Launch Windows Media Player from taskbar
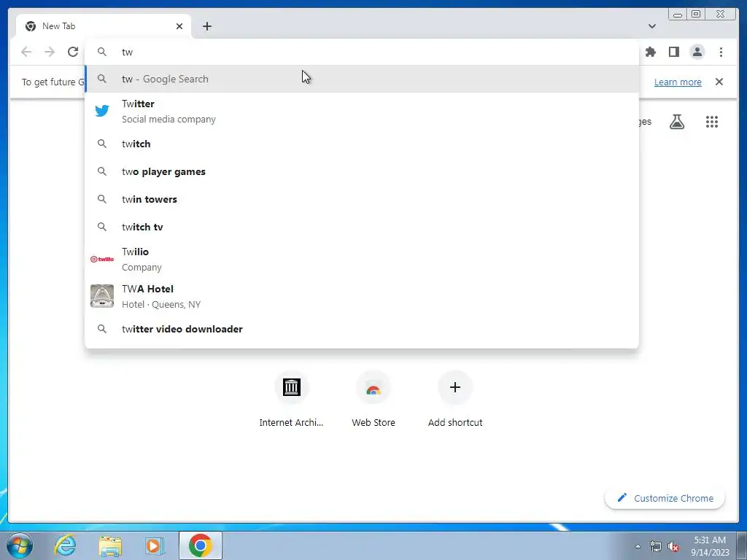Screen dimensions: 747x560 click(155, 545)
